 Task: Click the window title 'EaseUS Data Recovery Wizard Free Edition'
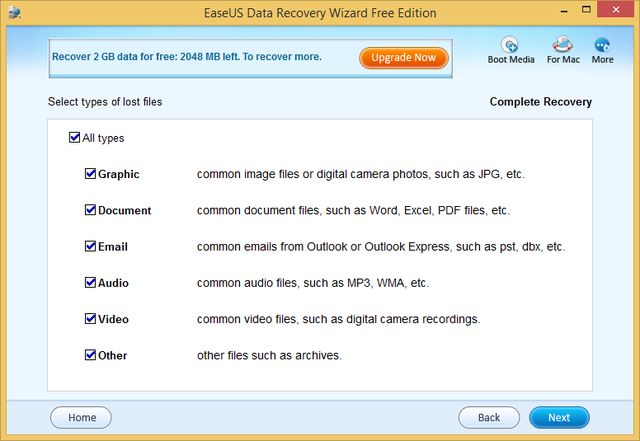click(x=320, y=13)
